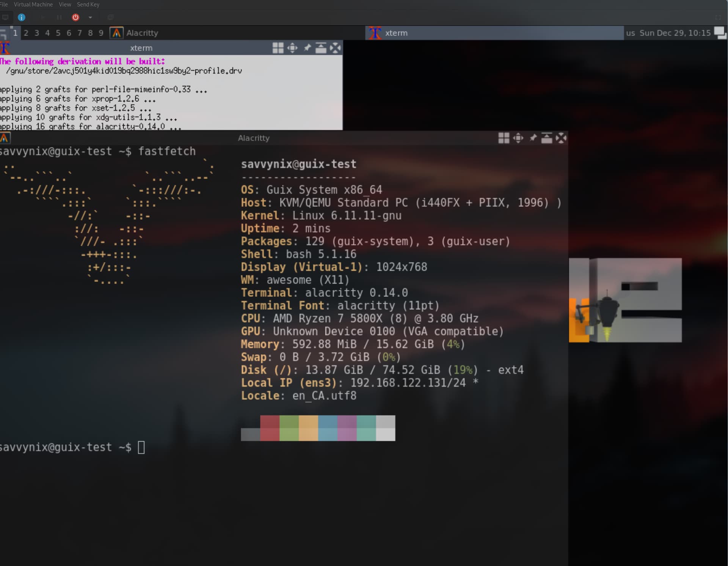Click the VM console monitor icon
Screen dimensions: 728x566
(5, 17)
